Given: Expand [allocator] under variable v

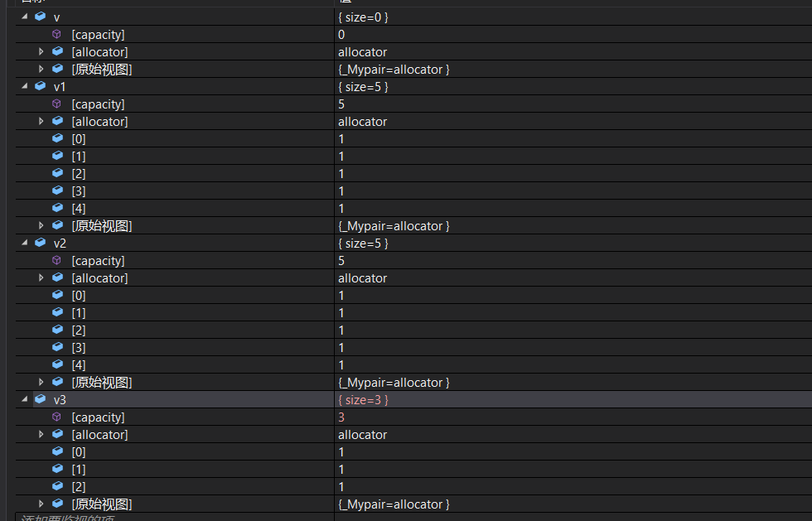Looking at the screenshot, I should 41,51.
